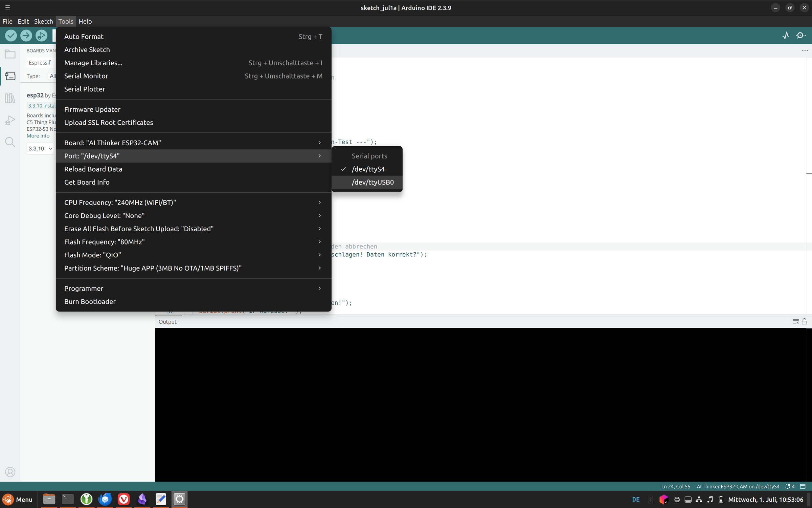
Task: Open the volume music note tray icon
Action: click(x=710, y=499)
